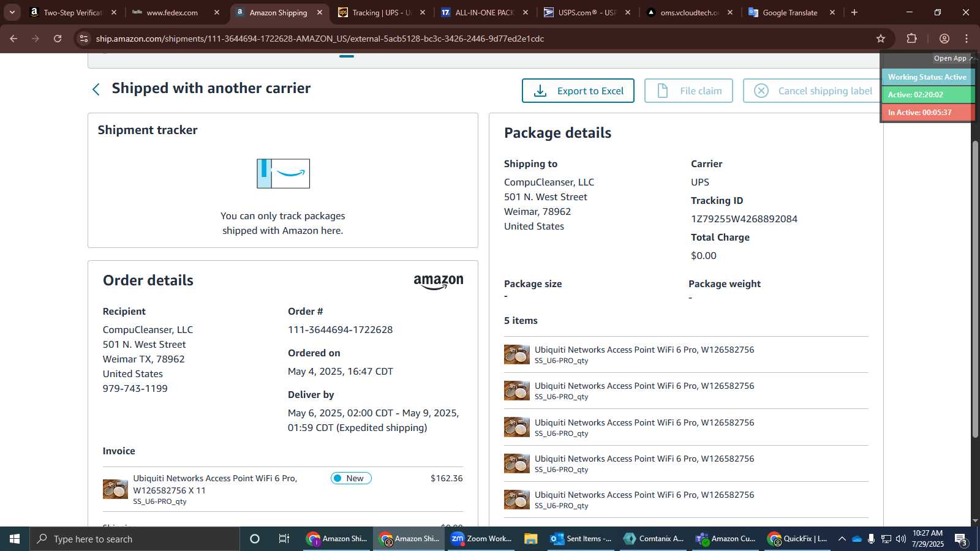This screenshot has width=980, height=551.
Task: Click the second Ubiquiti item name in Package details
Action: pyautogui.click(x=644, y=386)
